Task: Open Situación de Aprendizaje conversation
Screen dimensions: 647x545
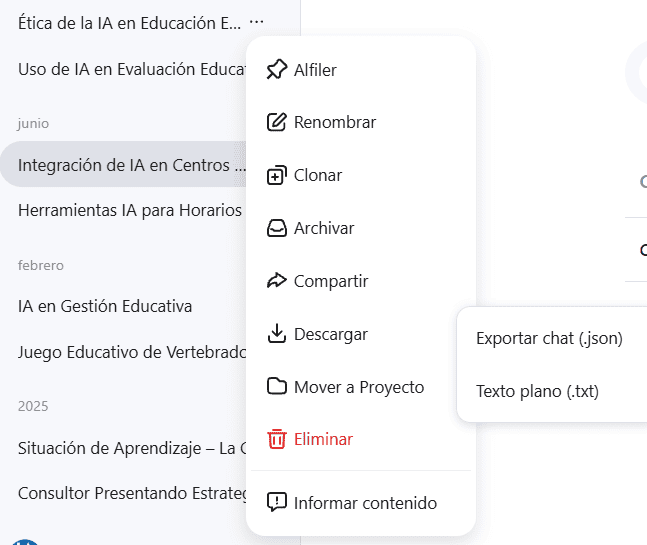Action: (x=124, y=448)
